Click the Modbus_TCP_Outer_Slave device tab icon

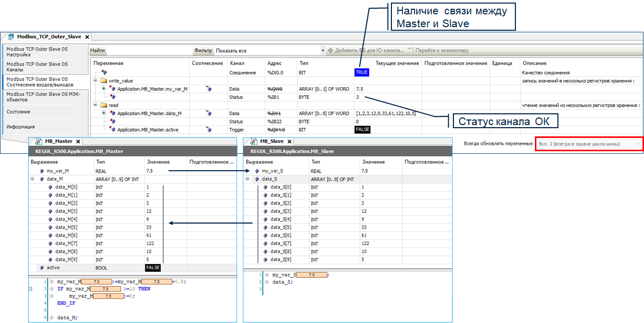tap(11, 37)
